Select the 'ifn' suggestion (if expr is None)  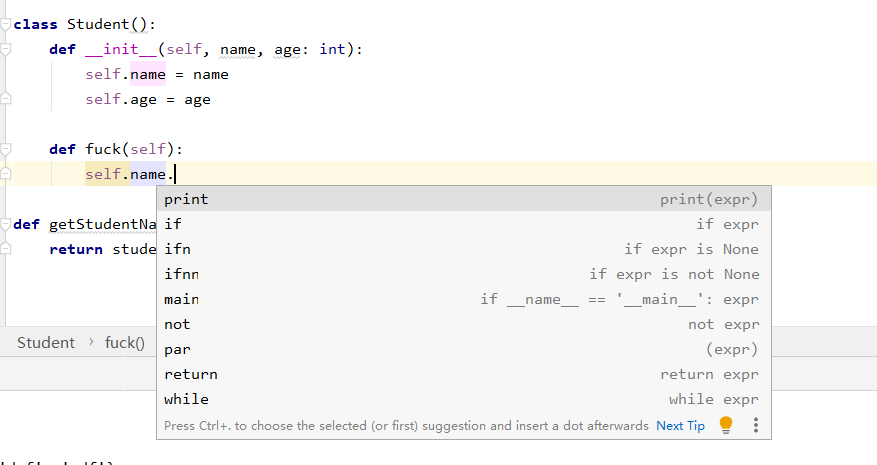tap(177, 249)
